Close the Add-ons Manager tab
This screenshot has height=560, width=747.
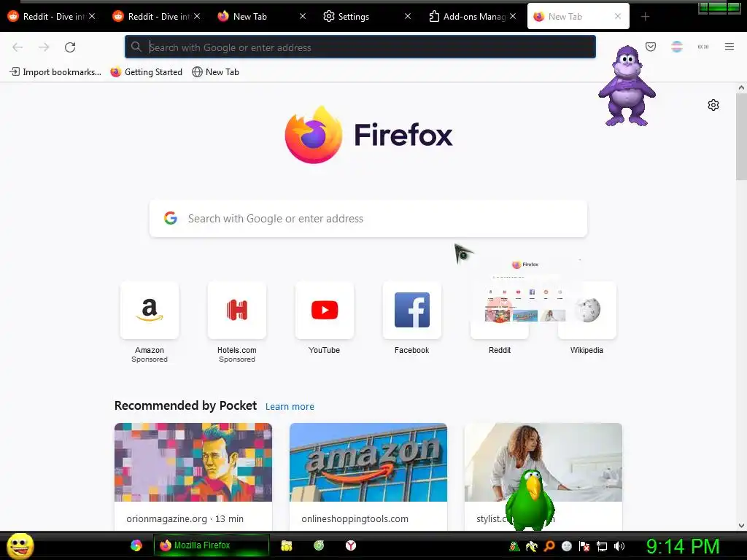(513, 16)
